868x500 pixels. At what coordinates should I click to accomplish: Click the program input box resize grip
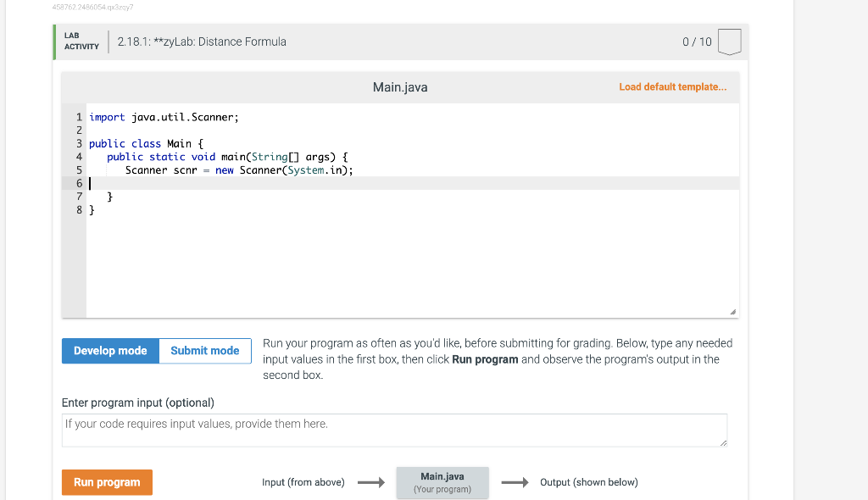click(722, 442)
